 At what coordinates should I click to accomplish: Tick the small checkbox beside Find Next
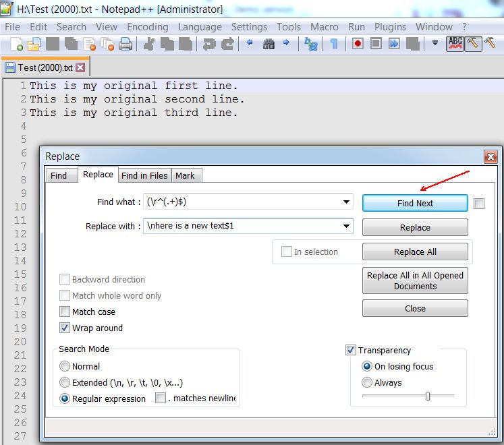tap(479, 204)
